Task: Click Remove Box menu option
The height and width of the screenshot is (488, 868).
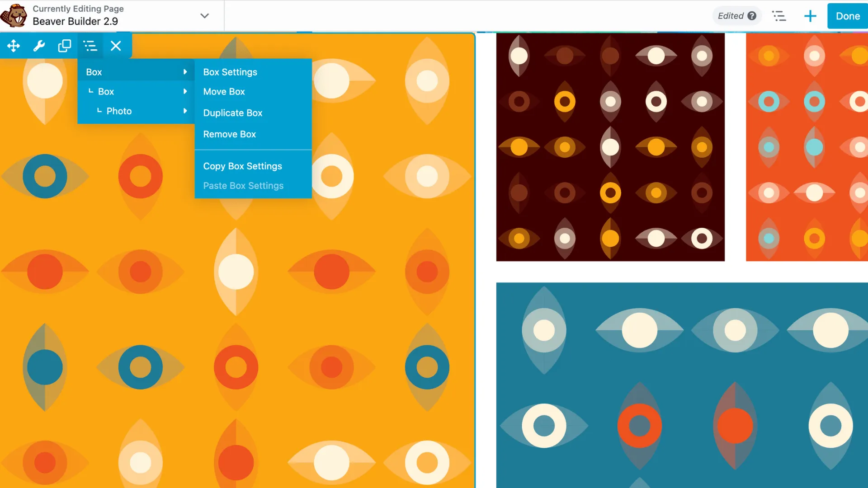Action: click(230, 134)
